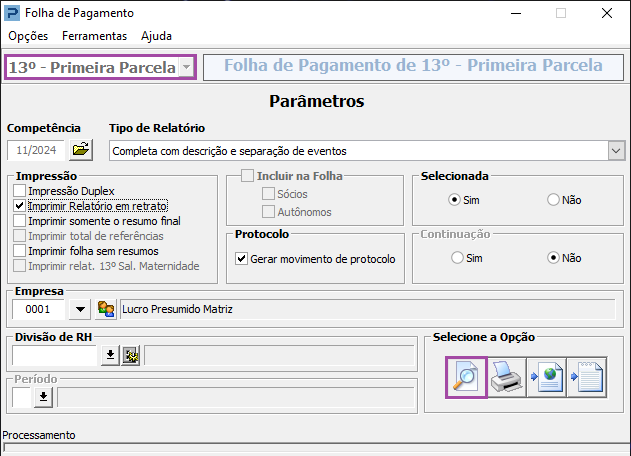Viewport: 631px width, 456px height.
Task: Open the Empresa code dropdown arrow
Action: [x=80, y=310]
